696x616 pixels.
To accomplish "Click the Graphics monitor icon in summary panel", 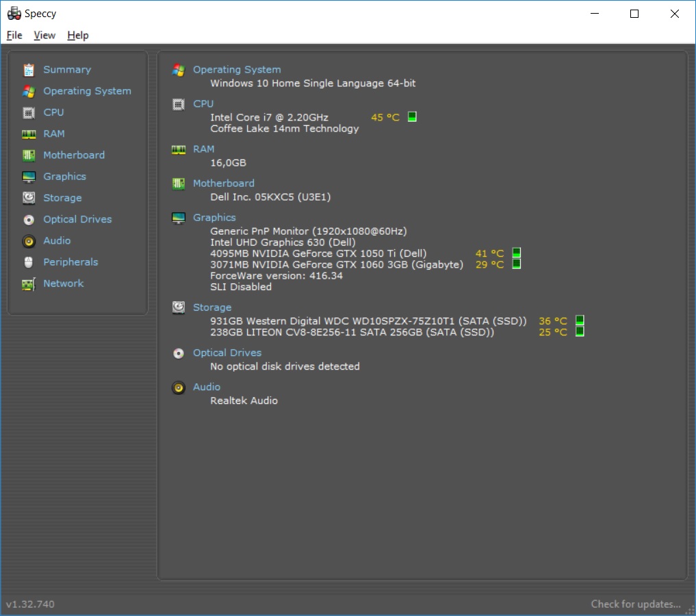I will 179,218.
